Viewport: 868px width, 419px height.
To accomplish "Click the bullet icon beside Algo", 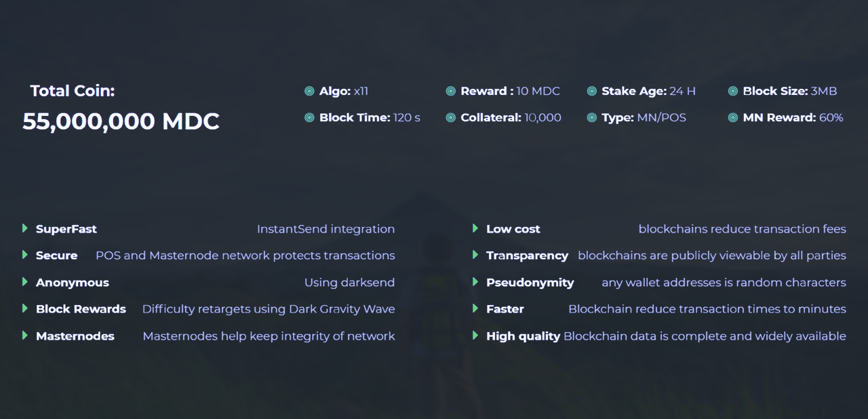I will [x=309, y=91].
